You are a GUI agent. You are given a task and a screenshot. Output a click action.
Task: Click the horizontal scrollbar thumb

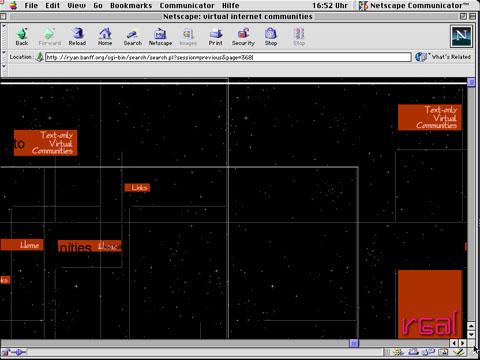click(354, 343)
